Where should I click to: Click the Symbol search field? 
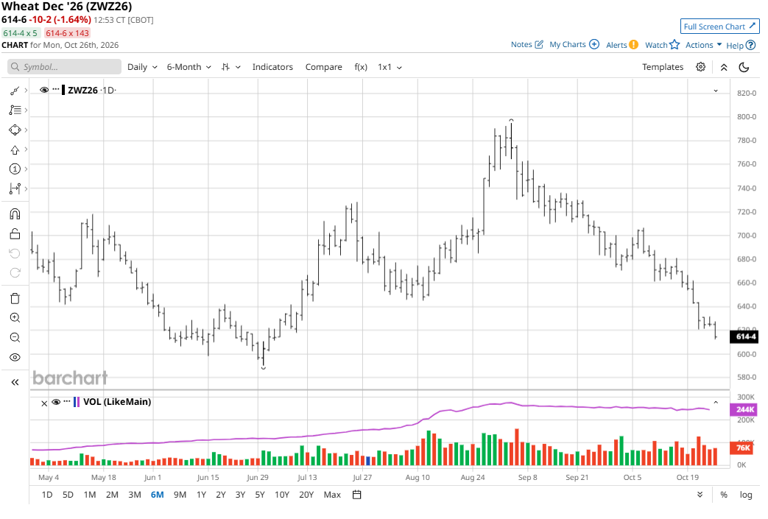[64, 67]
